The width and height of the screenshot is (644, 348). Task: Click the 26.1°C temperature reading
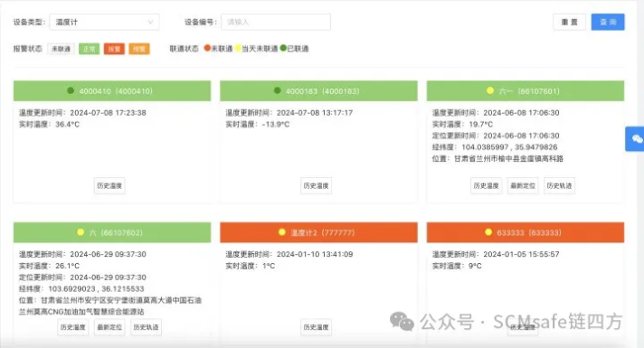[67, 266]
